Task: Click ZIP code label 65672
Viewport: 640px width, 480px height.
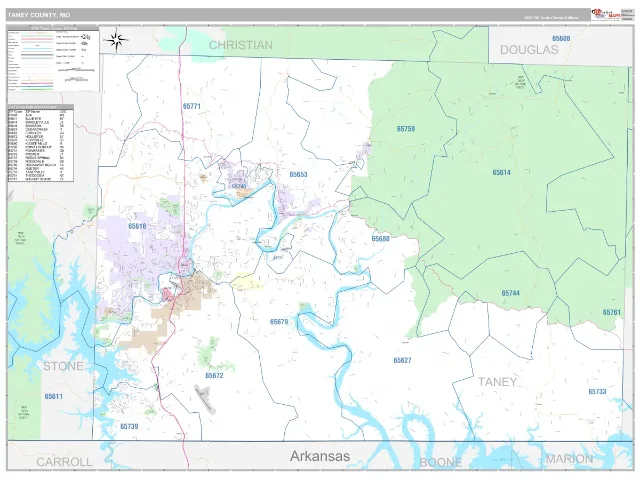Action: coord(214,376)
